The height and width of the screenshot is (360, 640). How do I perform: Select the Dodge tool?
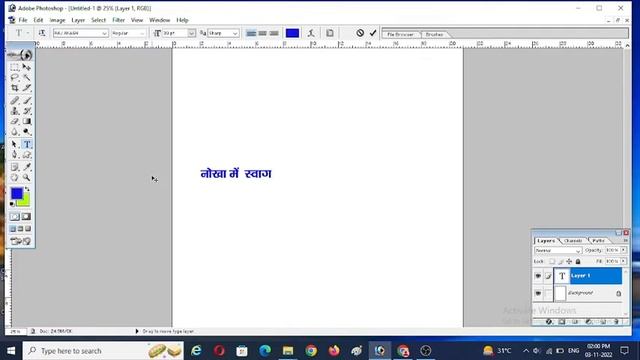point(27,132)
